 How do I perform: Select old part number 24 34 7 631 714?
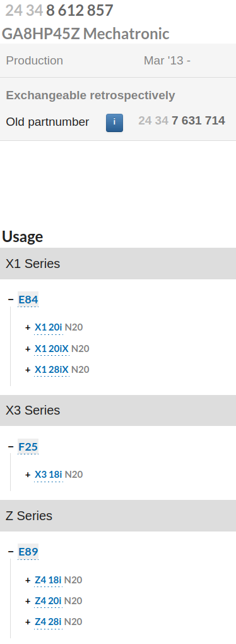[x=181, y=121]
